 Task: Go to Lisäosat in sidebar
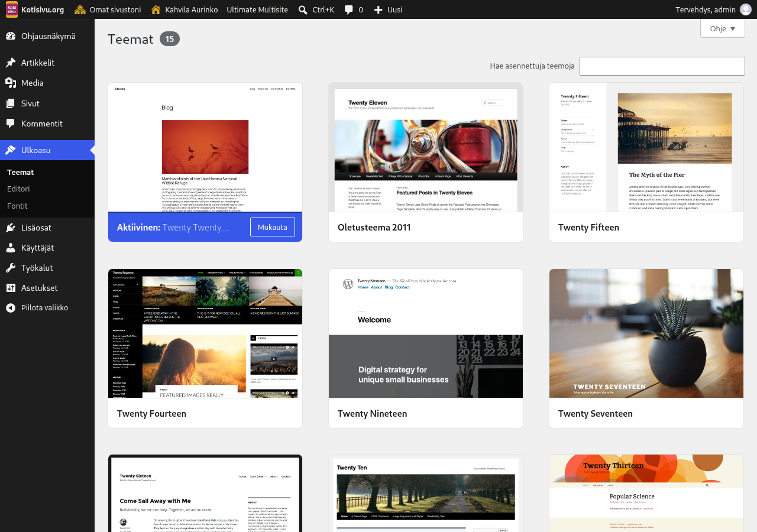tap(47, 228)
